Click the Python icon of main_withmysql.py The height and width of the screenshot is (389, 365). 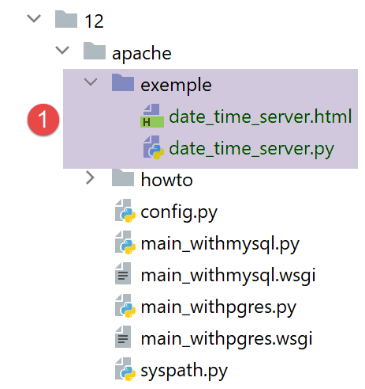click(x=125, y=242)
